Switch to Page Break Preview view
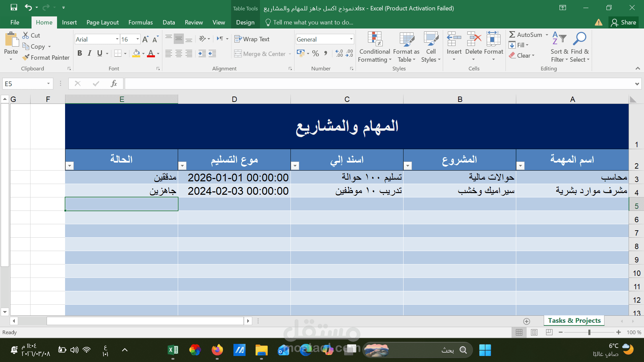This screenshot has width=644, height=362. (x=549, y=332)
